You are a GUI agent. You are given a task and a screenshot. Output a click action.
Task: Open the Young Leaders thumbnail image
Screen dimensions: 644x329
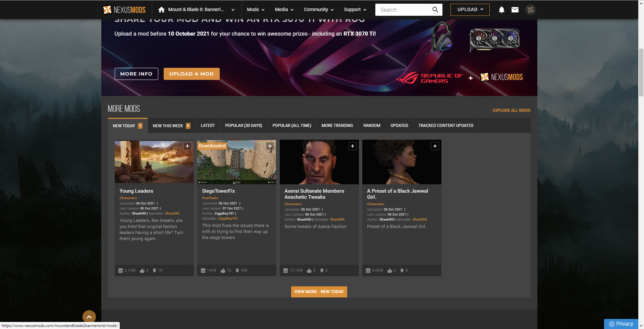coord(154,162)
